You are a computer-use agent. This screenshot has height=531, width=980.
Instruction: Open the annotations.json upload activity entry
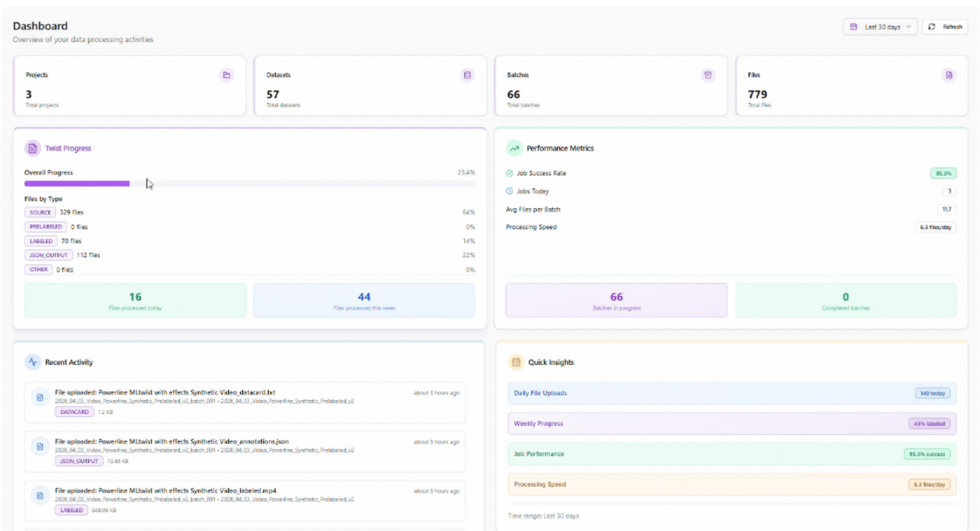245,451
